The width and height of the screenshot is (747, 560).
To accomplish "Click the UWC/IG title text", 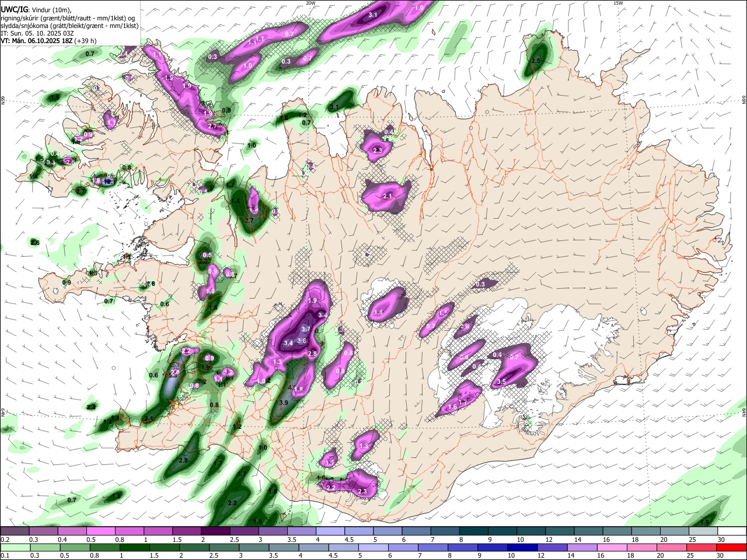I will click(x=14, y=9).
